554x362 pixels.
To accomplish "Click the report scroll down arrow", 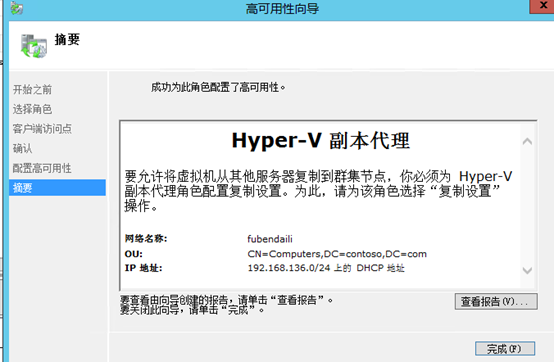I will (x=527, y=271).
